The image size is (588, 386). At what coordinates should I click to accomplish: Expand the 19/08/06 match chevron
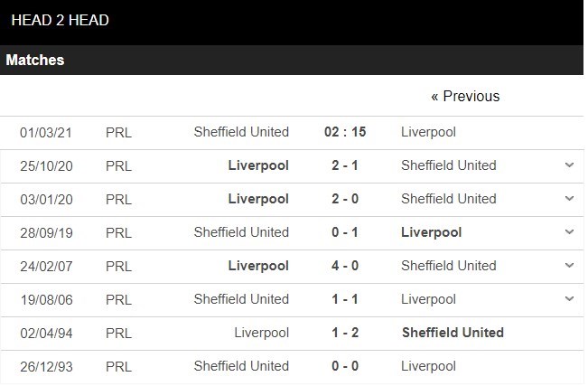[x=569, y=299]
